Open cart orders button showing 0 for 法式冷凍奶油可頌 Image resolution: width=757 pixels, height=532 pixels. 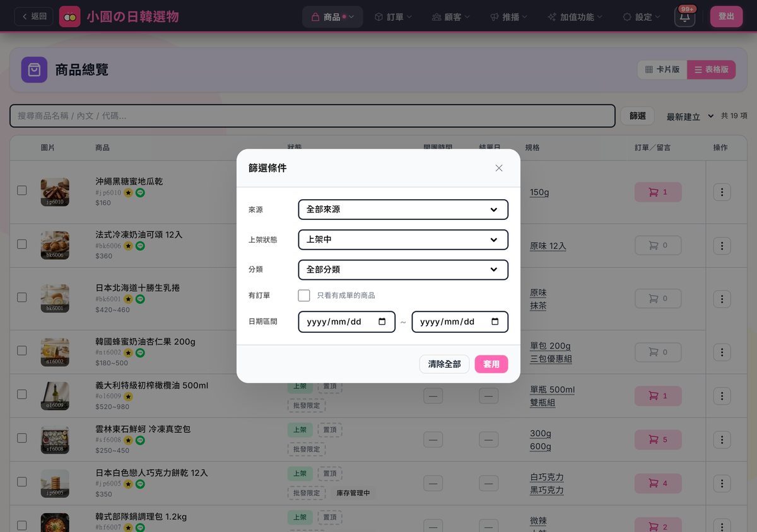(658, 245)
